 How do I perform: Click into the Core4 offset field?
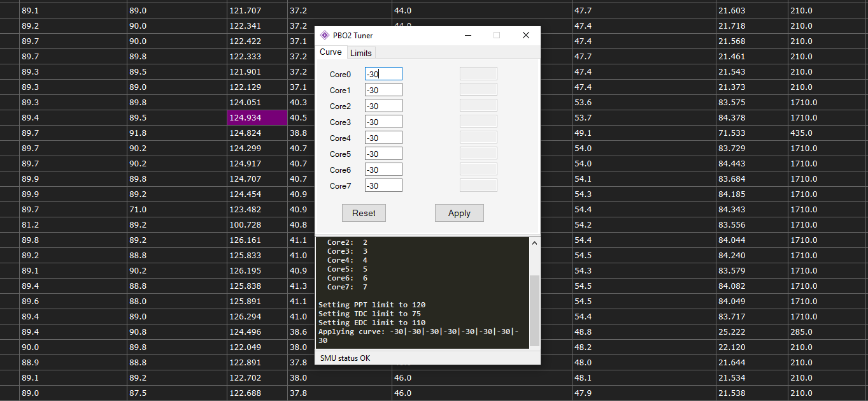pos(383,138)
